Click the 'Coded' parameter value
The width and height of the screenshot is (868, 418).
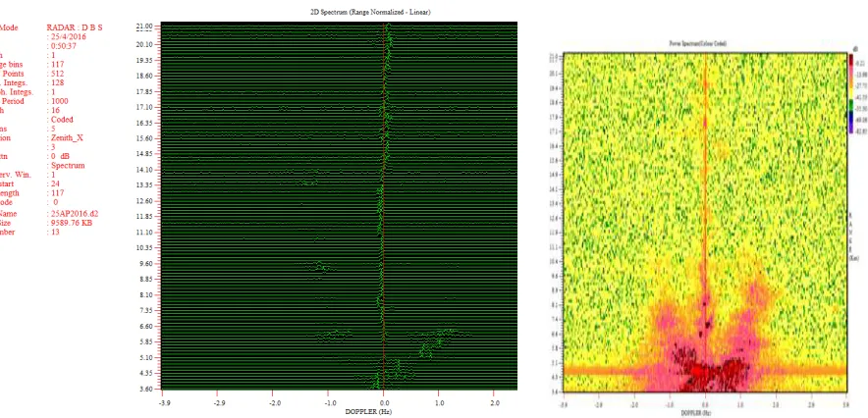click(x=62, y=120)
